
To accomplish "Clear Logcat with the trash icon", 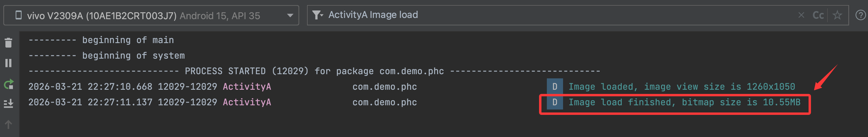I will 8,43.
